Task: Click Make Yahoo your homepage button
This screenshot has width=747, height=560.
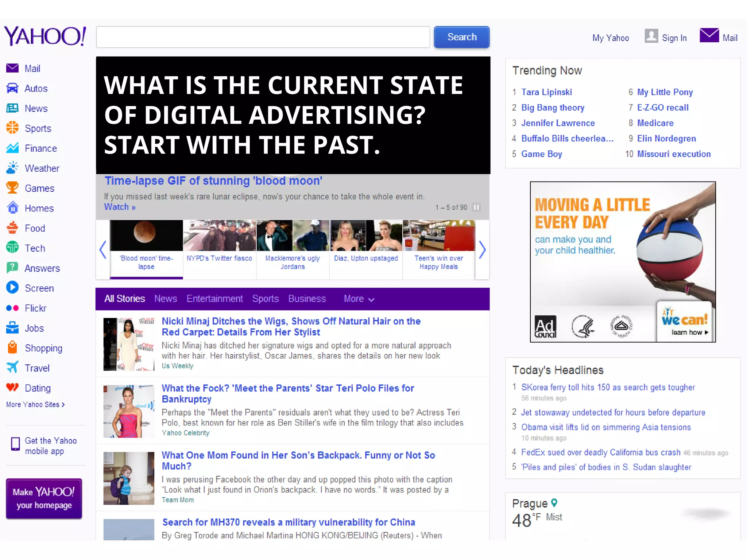Action: click(44, 499)
